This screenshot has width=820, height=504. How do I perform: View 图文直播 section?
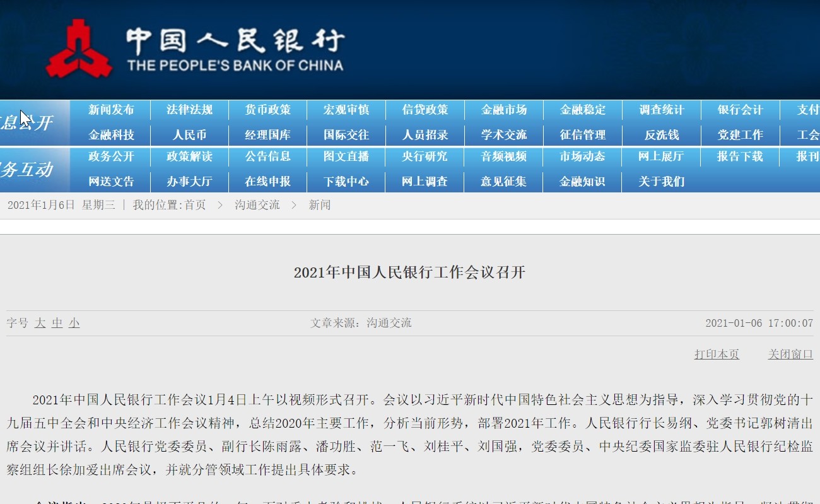pyautogui.click(x=346, y=156)
